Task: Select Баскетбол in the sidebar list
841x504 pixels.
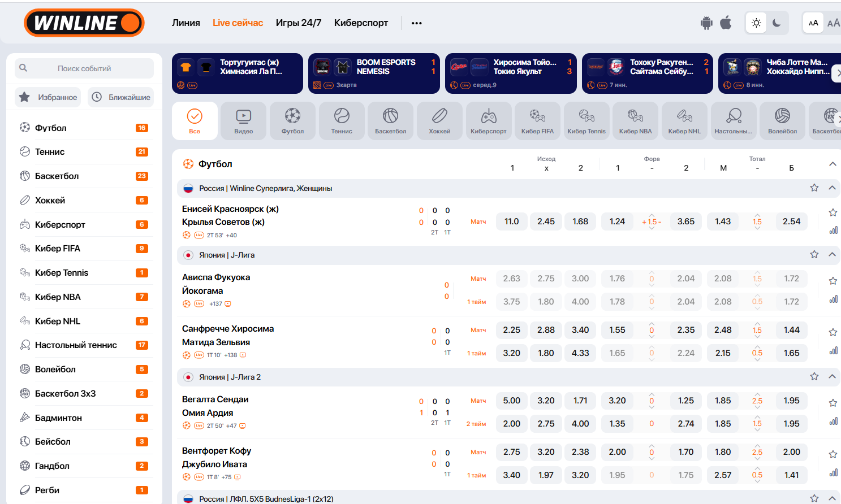Action: 84,176
